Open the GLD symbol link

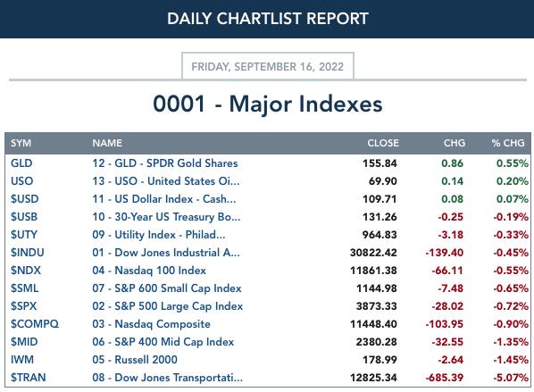[x=21, y=163]
